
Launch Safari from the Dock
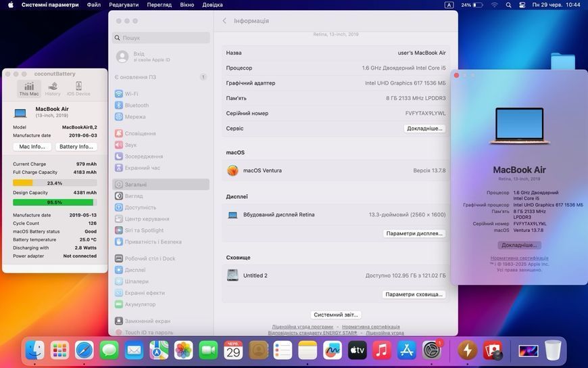coord(84,350)
